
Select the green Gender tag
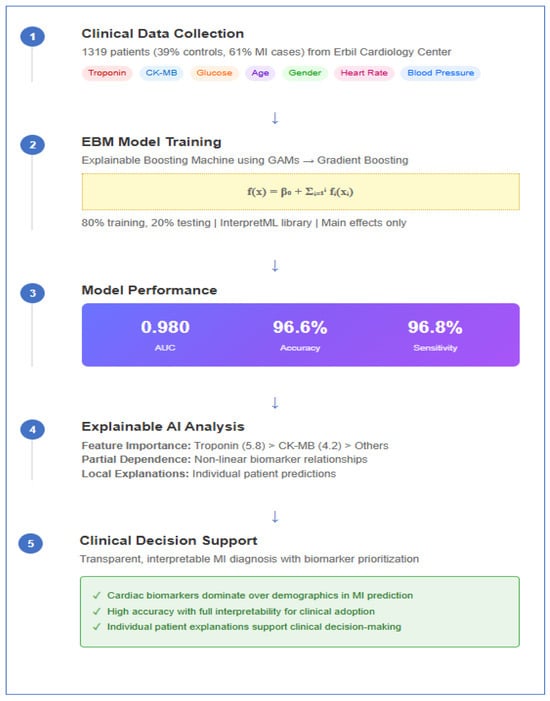pos(305,73)
